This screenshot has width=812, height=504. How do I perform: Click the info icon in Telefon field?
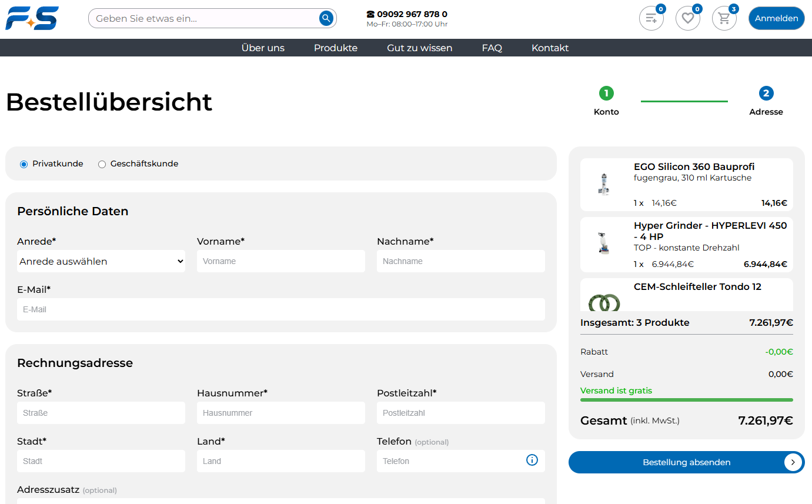coord(532,460)
